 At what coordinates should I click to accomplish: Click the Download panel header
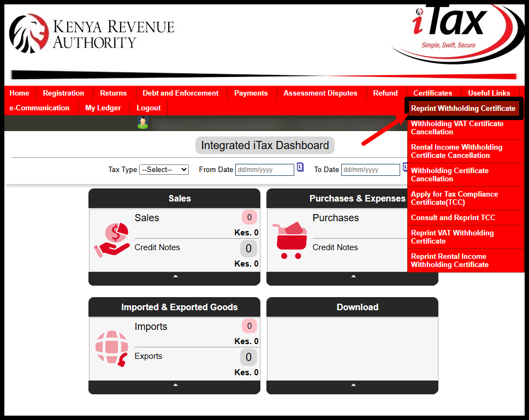(x=352, y=307)
